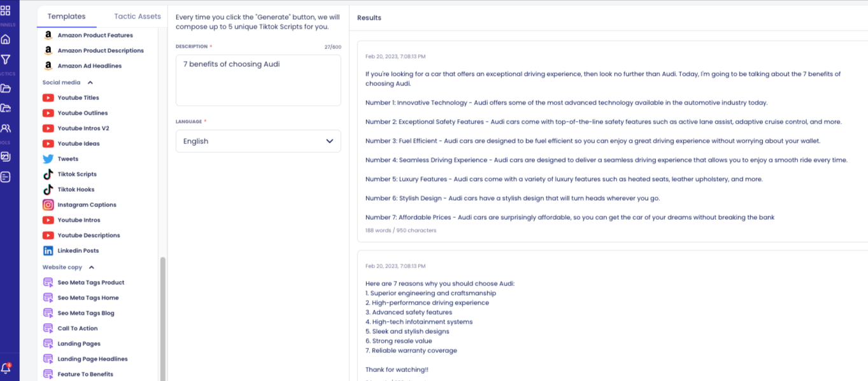
Task: Click the Tiktok Scripts icon
Action: coord(48,174)
